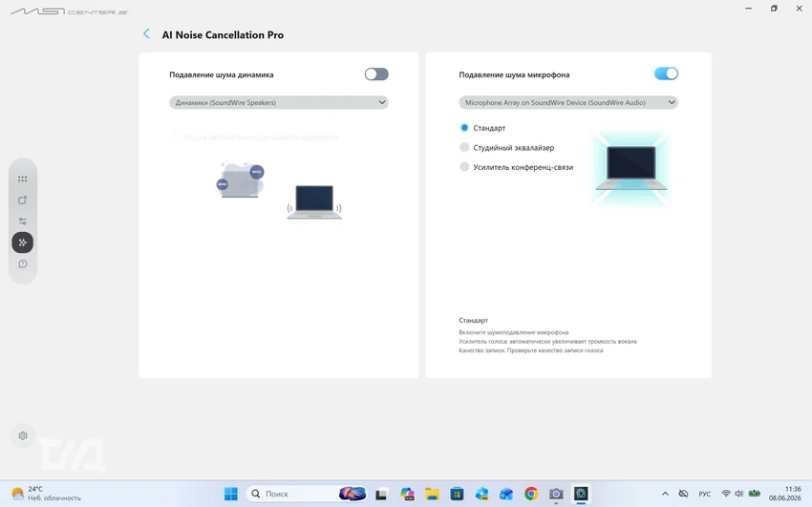Click the Усилитель голоса description line
Image resolution: width=812 pixels, height=507 pixels.
pos(547,342)
